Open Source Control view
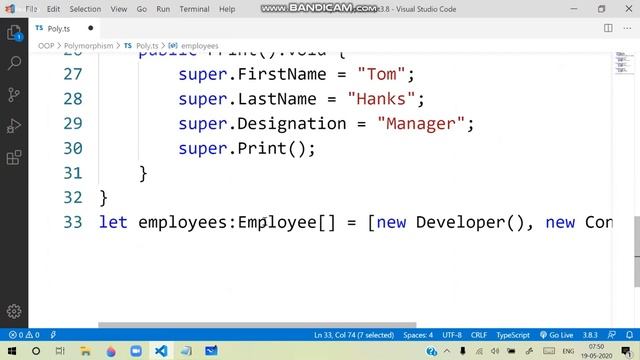Viewport: 640px width, 360px height. [14, 95]
